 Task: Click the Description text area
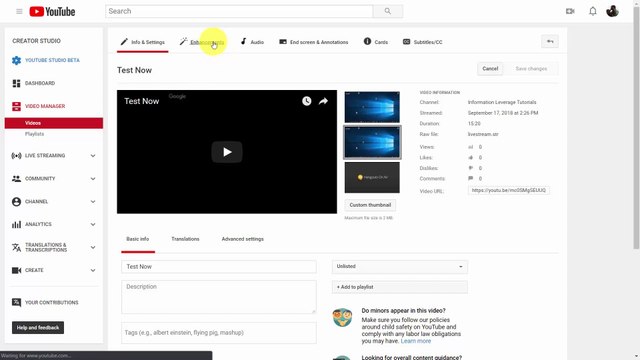click(219, 297)
